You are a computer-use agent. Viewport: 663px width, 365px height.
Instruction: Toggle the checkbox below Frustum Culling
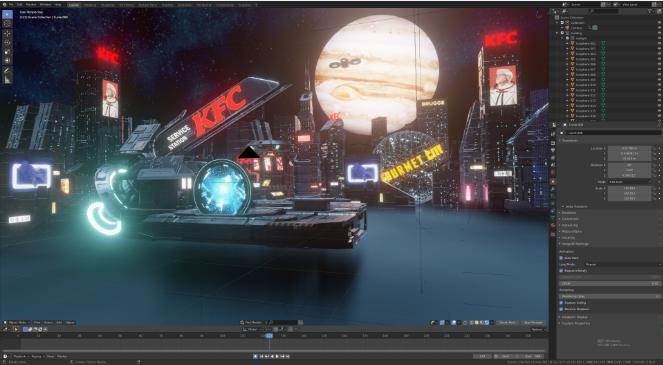tap(561, 309)
